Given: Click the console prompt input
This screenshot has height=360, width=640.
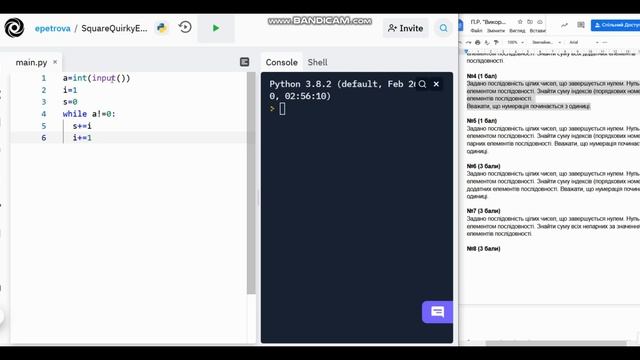Looking at the screenshot, I should tap(282, 109).
